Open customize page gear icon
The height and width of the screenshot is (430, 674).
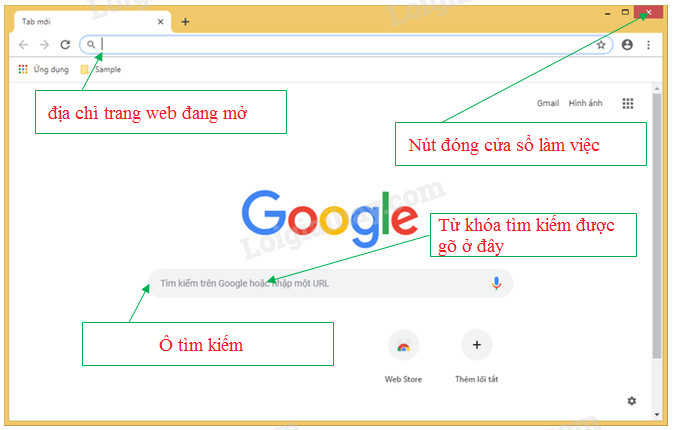pyautogui.click(x=631, y=401)
